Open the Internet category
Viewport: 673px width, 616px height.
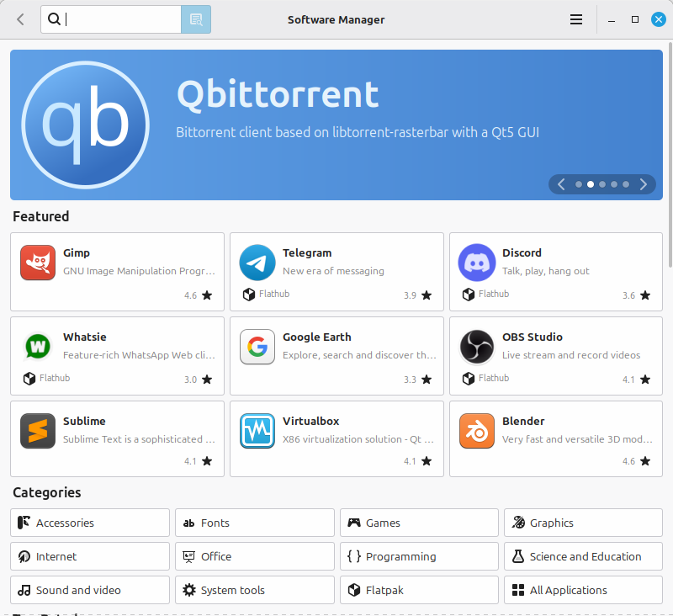pyautogui.click(x=90, y=556)
